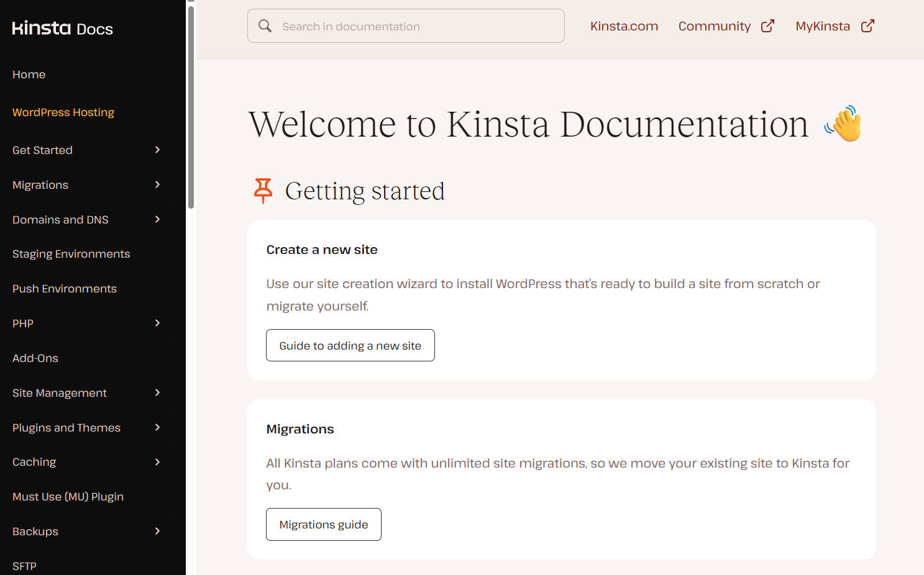Expand the Get Started section chevron
Viewport: 924px width, 575px height.
(157, 150)
